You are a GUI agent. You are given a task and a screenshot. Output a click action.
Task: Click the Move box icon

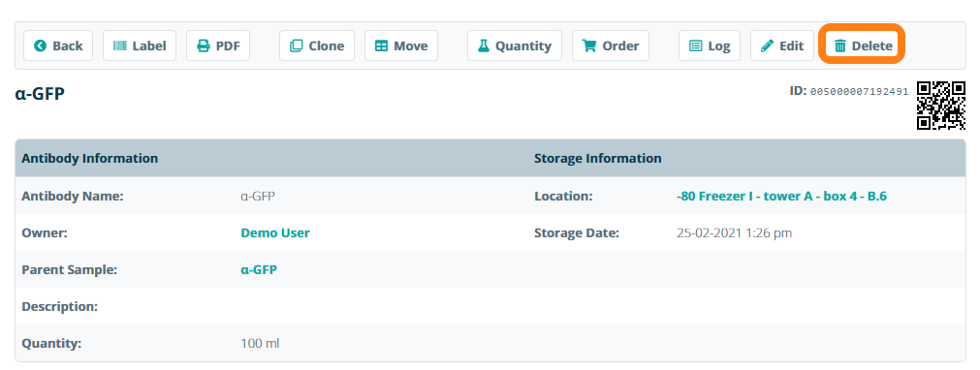coord(381,46)
